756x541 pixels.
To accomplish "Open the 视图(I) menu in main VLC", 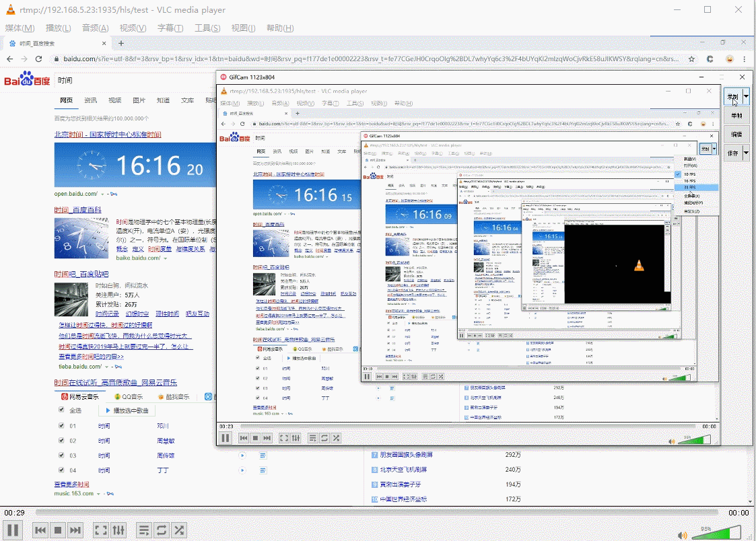I will pyautogui.click(x=244, y=28).
